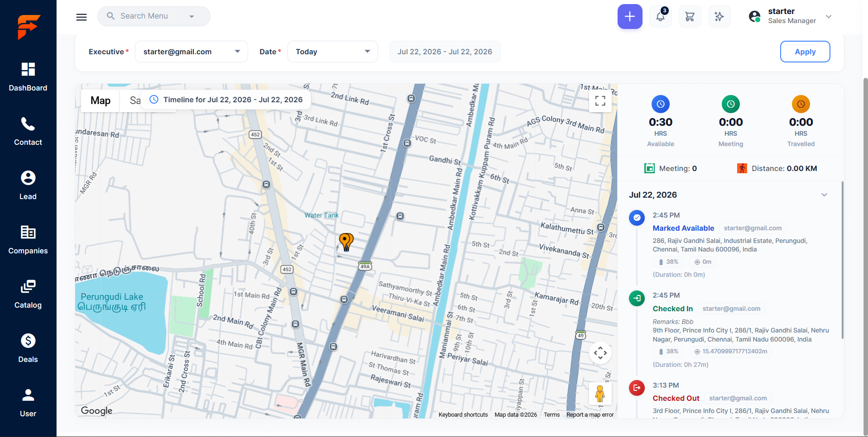Click the 3:13 PM timestamp

pyautogui.click(x=666, y=385)
